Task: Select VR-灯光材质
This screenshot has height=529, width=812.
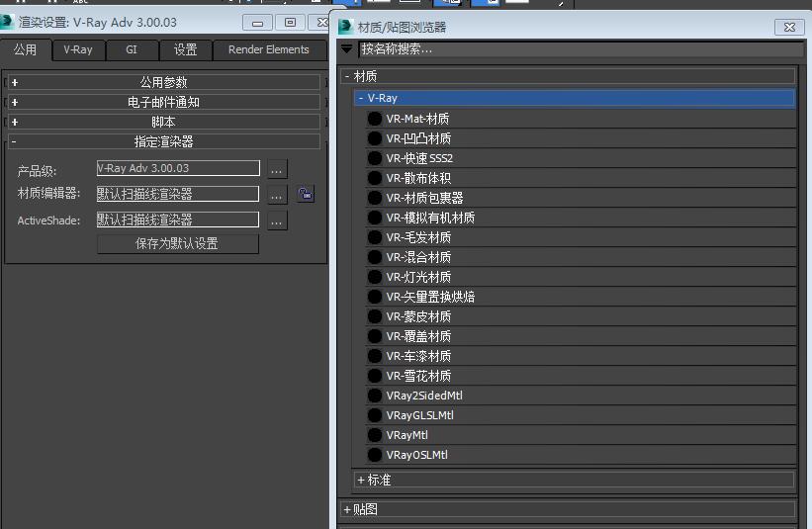Action: 581,277
